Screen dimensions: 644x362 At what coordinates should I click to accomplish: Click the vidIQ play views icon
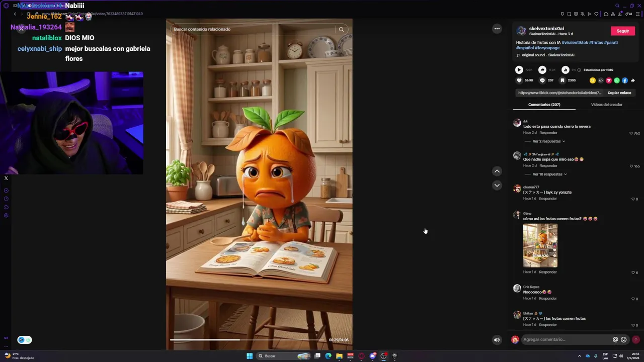[x=519, y=70]
